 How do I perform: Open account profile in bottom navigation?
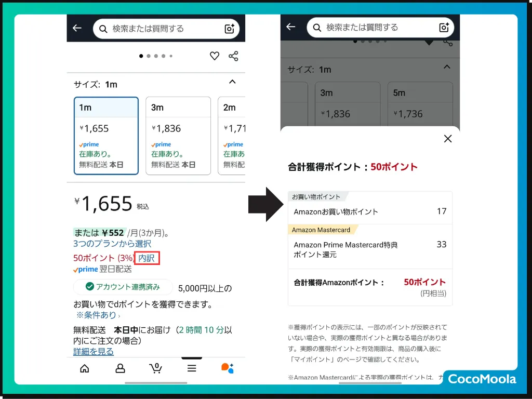(120, 368)
